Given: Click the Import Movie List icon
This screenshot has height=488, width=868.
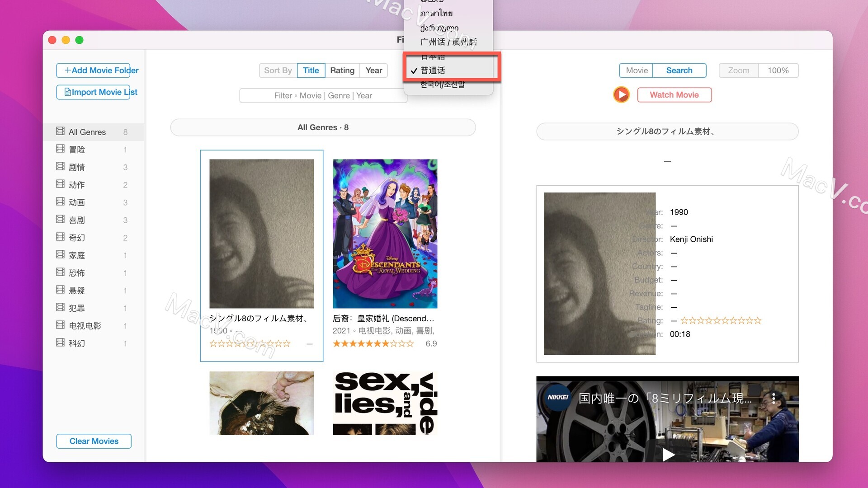Looking at the screenshot, I should pos(67,92).
